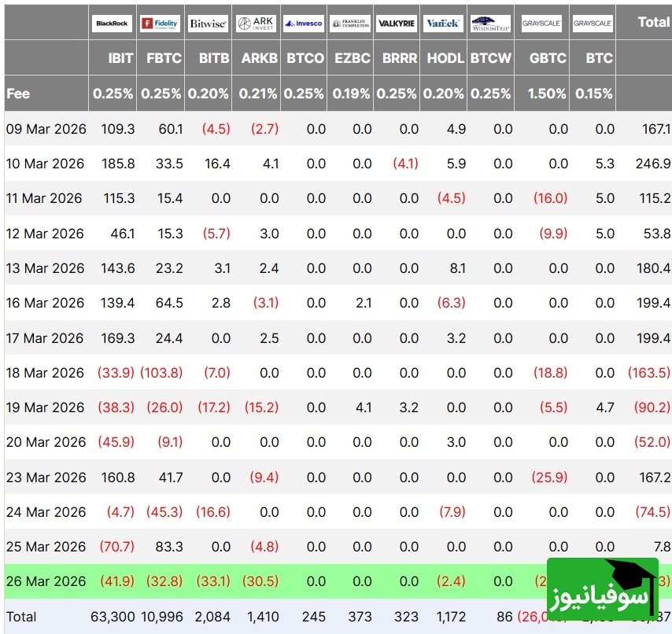Click the Franklin Templeton logo
This screenshot has width=672, height=634.
tap(350, 24)
